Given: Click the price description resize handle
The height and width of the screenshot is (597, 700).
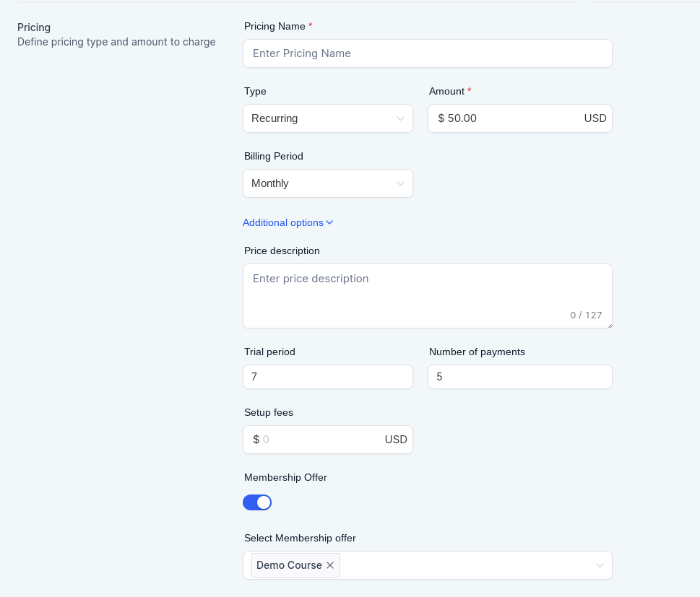Looking at the screenshot, I should point(609,326).
